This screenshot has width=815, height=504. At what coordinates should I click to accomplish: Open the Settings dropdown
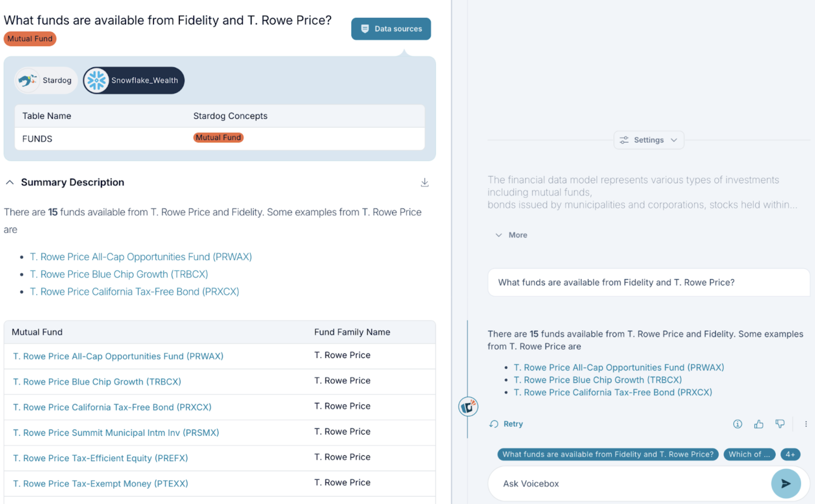click(x=648, y=140)
